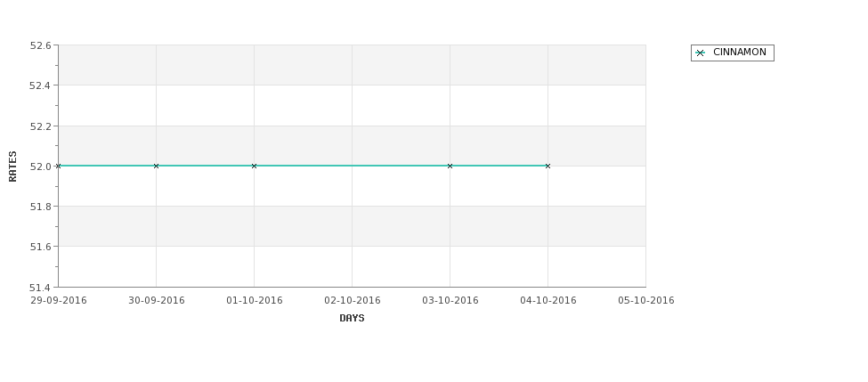
Task: Select the data point at 03-10-2016
Action: point(450,167)
